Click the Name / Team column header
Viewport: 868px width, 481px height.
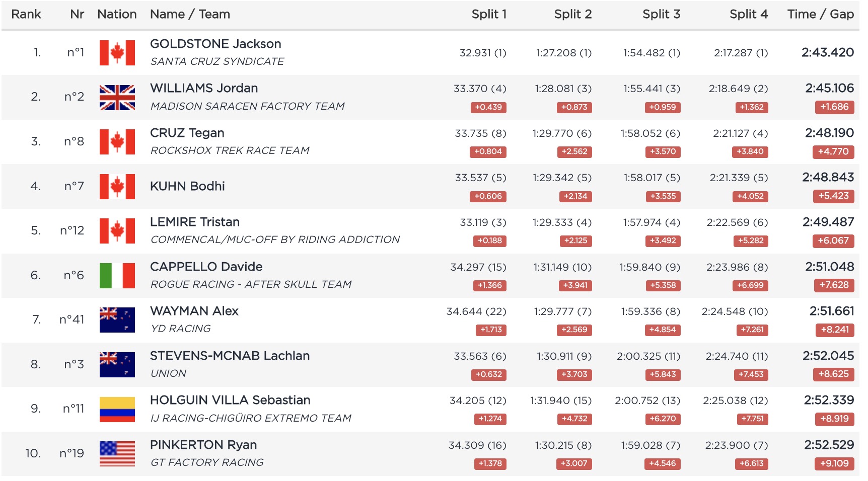point(190,14)
